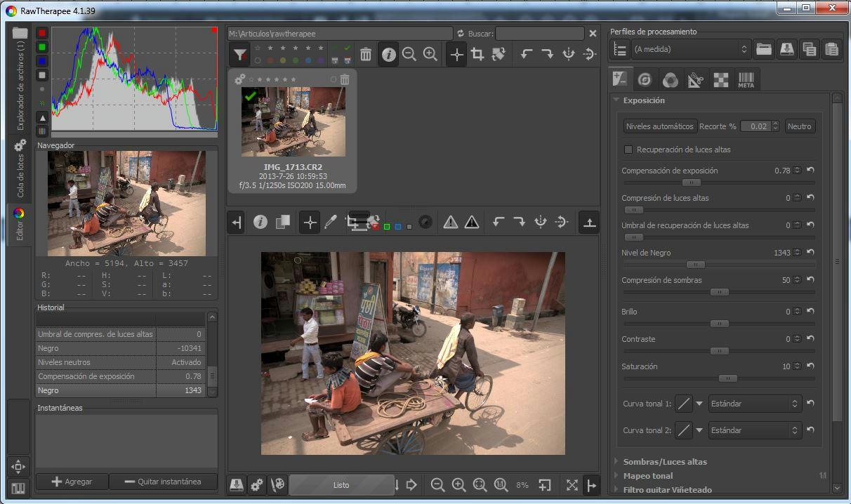
Task: Click the zoom to fit icon
Action: tap(480, 485)
